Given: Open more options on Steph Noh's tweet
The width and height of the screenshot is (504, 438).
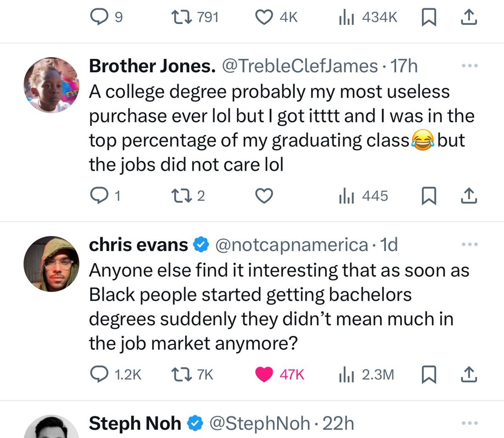Looking at the screenshot, I should pyautogui.click(x=470, y=423).
